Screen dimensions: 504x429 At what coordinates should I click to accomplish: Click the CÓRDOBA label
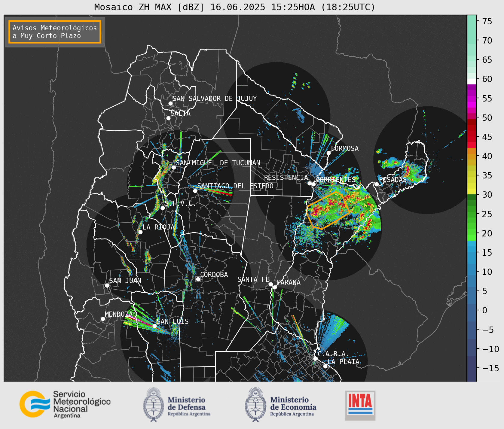click(x=214, y=275)
